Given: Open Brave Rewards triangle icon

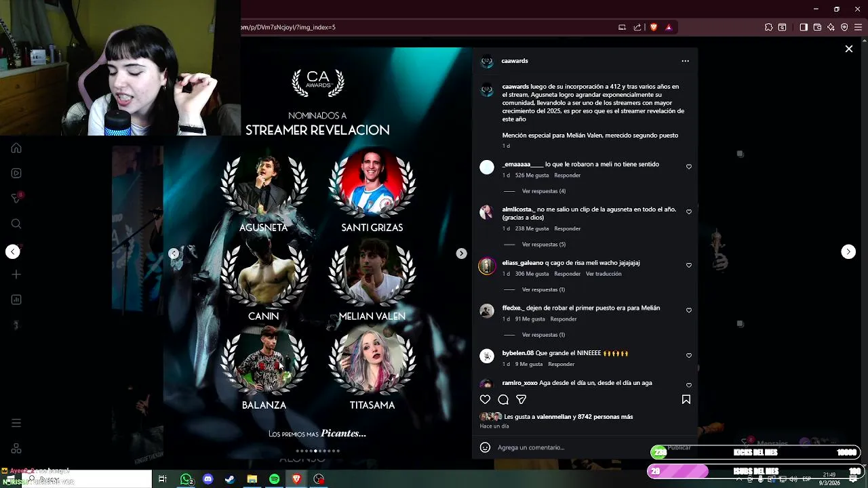Looking at the screenshot, I should tap(669, 27).
